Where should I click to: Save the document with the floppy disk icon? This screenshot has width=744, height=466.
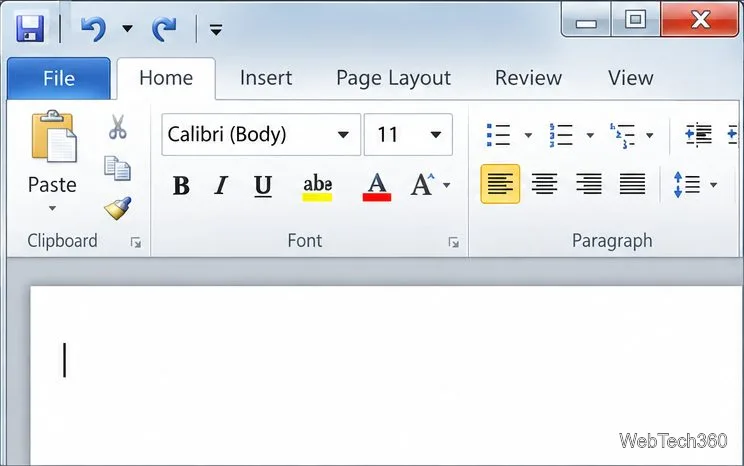(30, 28)
